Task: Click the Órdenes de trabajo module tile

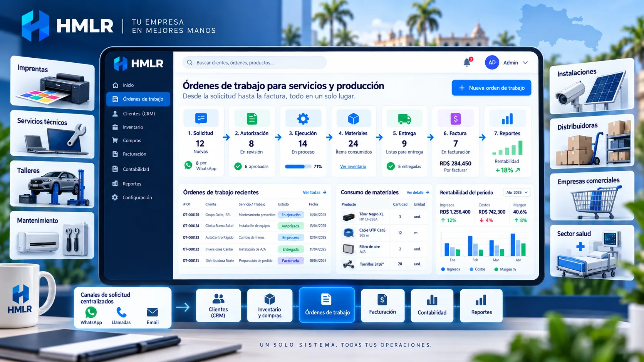Action: (327, 305)
